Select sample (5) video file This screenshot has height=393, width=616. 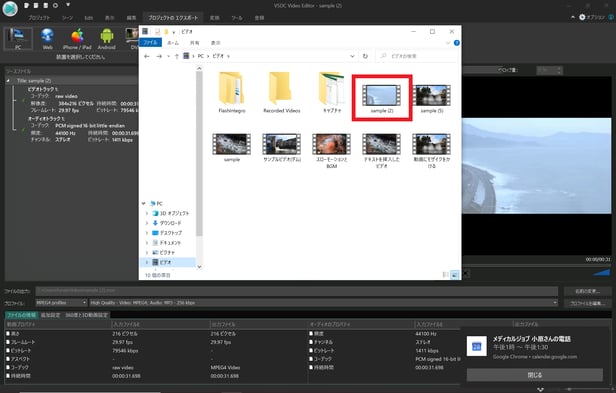point(432,98)
